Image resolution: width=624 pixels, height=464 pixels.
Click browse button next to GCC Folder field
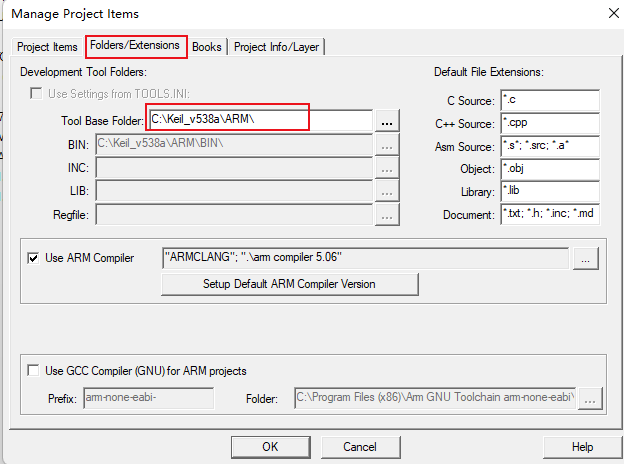592,399
